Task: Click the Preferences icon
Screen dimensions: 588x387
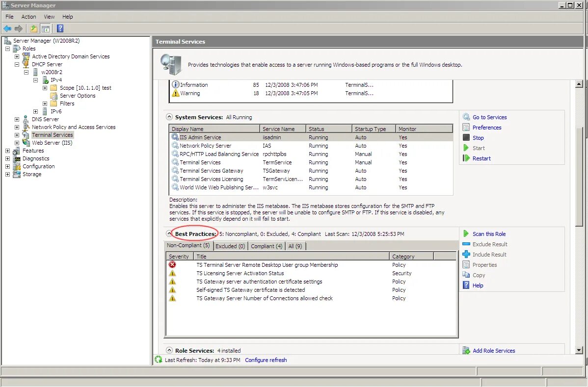Action: [466, 128]
